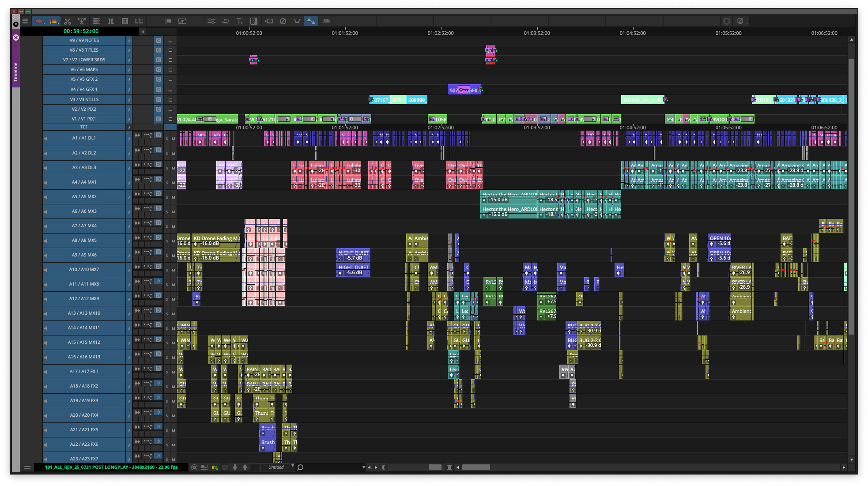Select the Add Edit scissors tool

[68, 21]
